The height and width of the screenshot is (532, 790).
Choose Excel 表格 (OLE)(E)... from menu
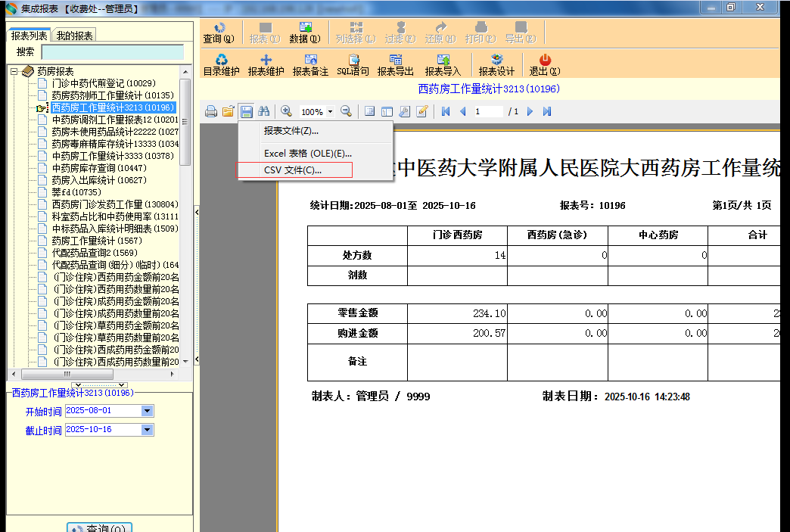(x=308, y=153)
